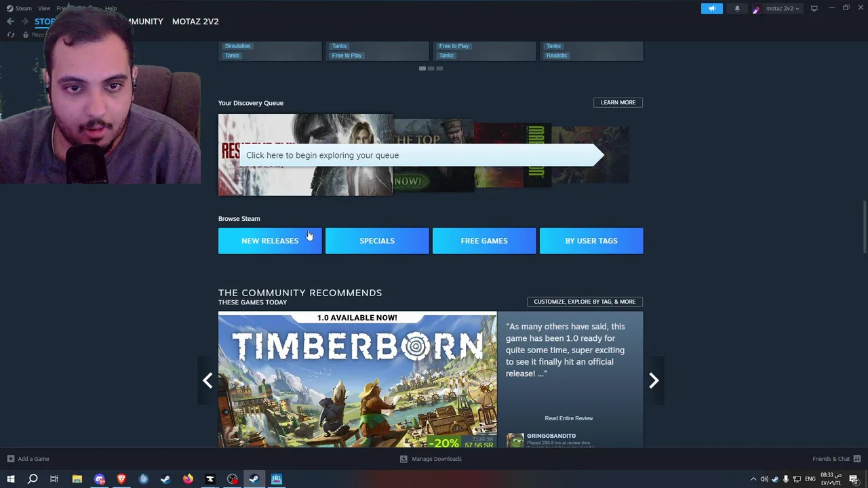Open the Windows Start menu

[10, 479]
